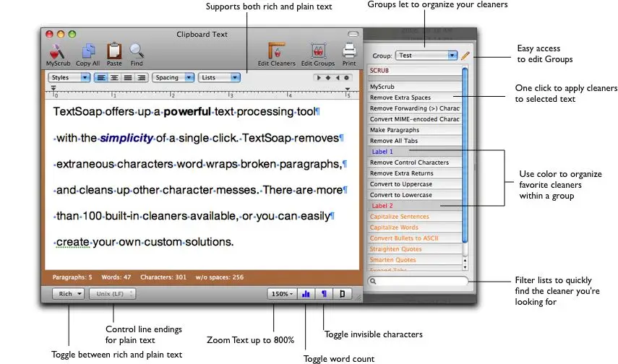Apply Convert Bullets to ASCII cleaner

pos(415,238)
